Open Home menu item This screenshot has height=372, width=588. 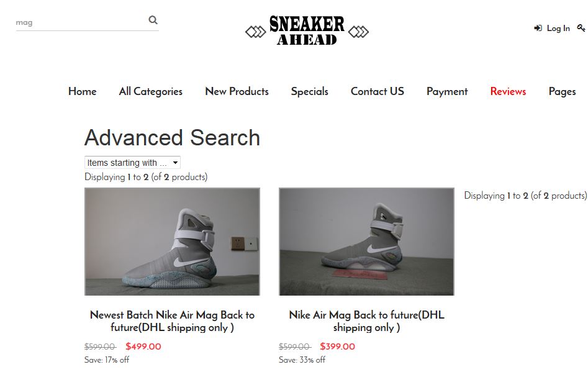click(83, 91)
